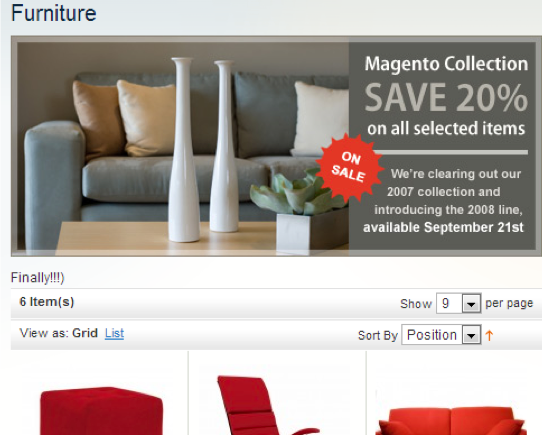Click the 6 Item(s) count label
This screenshot has height=435, width=542.
pos(47,302)
